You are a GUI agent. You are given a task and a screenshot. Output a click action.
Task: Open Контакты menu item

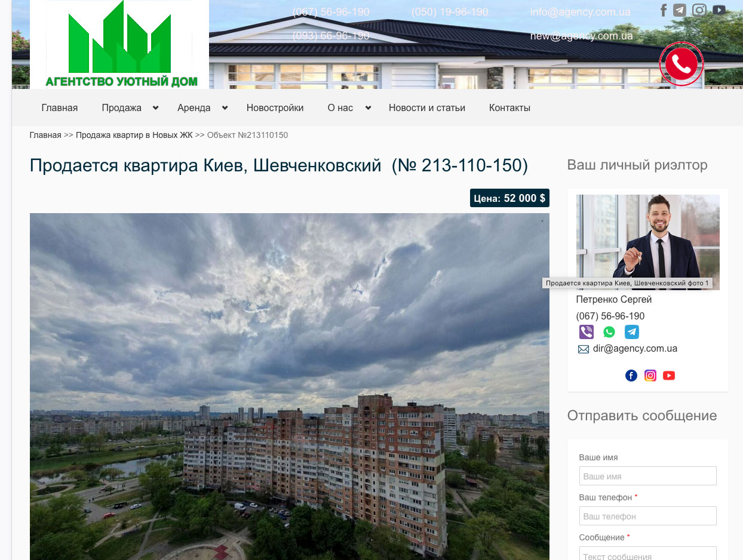coord(509,108)
